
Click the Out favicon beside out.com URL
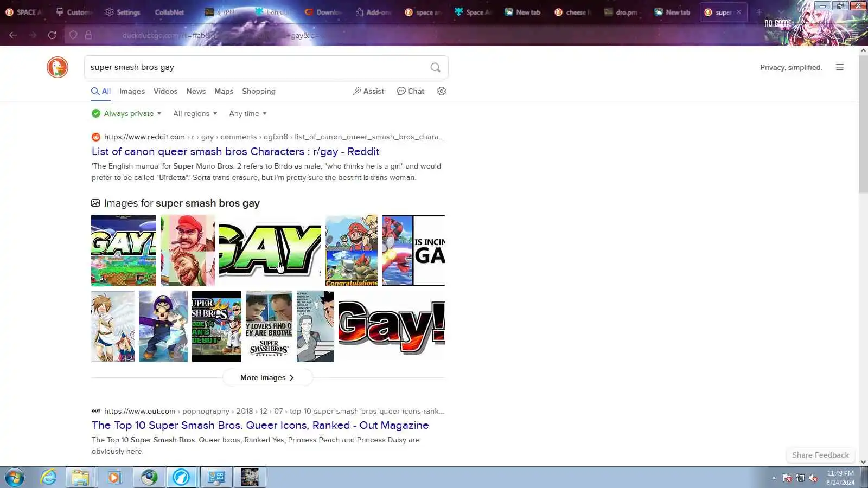click(x=96, y=411)
